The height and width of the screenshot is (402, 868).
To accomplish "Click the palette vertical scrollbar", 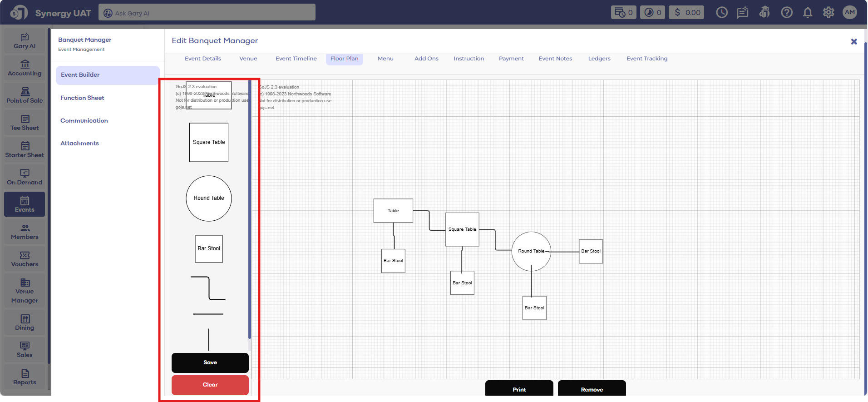I will (x=250, y=209).
